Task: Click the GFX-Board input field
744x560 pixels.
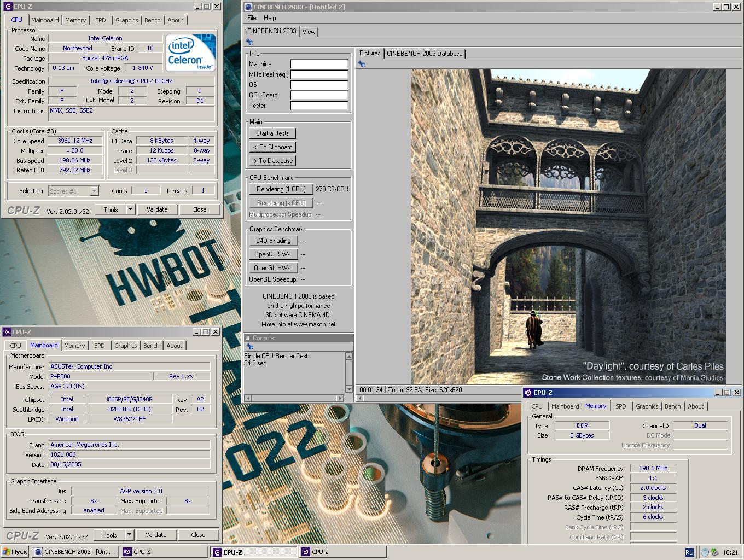Action: (319, 95)
